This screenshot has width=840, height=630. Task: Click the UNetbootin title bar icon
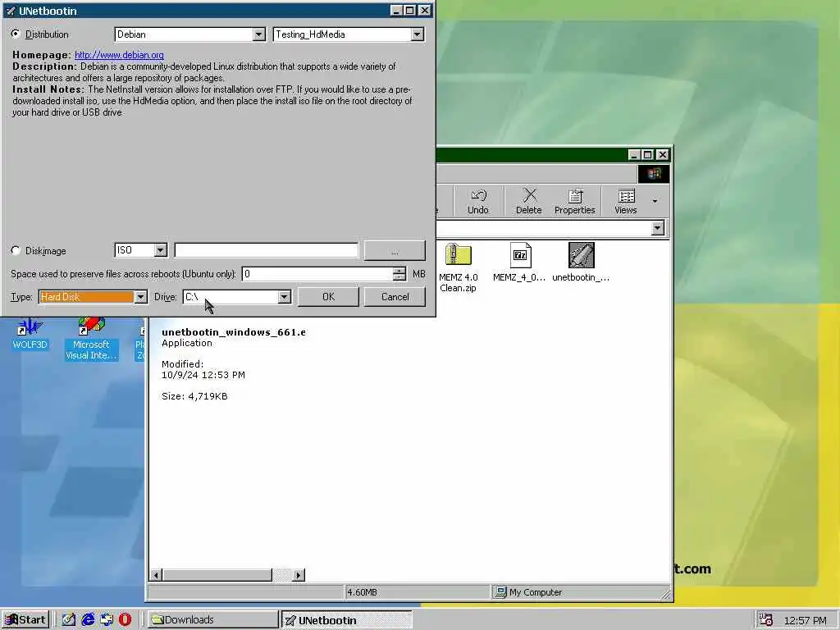10,11
